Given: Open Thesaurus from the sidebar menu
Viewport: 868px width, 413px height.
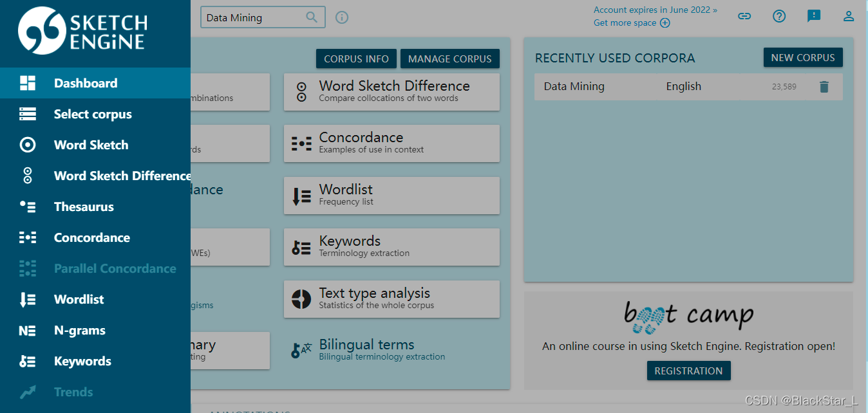Looking at the screenshot, I should 95,206.
